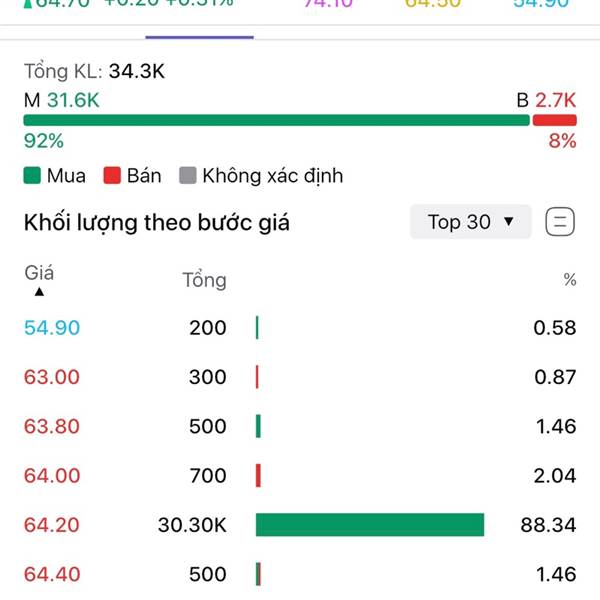Click the gray Không xác định legend square
Viewport: 600px width, 600px height.
point(188,176)
